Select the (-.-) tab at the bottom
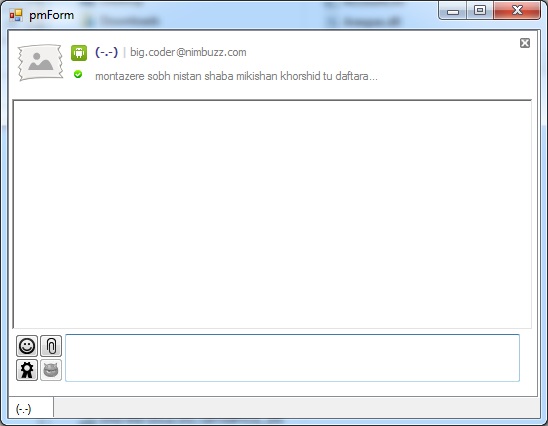Screen dimensions: 548x426 (x=31, y=408)
